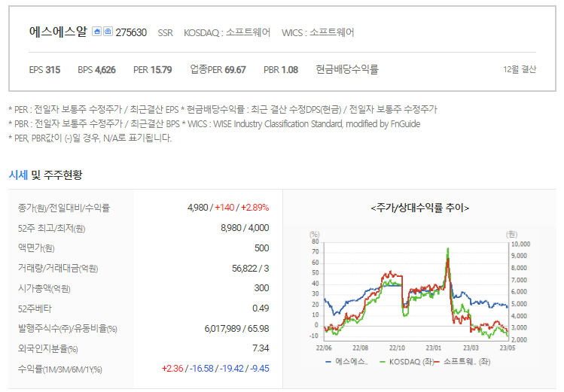Click the 에스에스.. blue legend entry
The image size is (564, 392).
[x=346, y=361]
